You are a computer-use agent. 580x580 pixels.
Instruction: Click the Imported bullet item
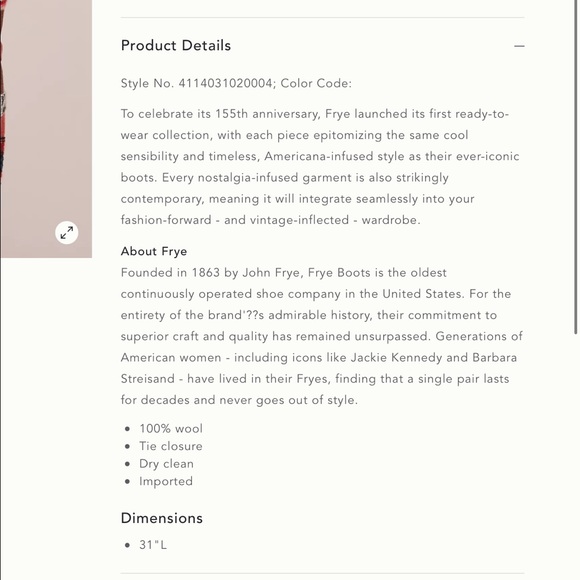click(166, 481)
